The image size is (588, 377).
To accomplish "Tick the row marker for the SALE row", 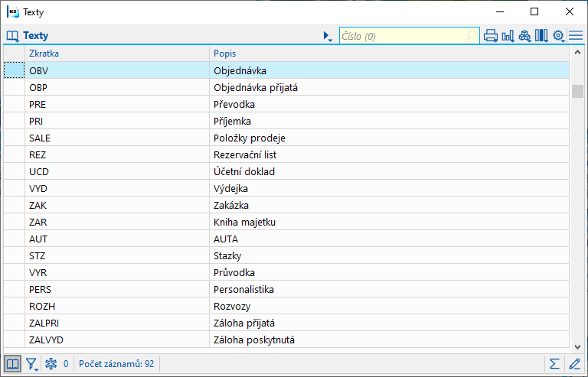I will [x=14, y=138].
